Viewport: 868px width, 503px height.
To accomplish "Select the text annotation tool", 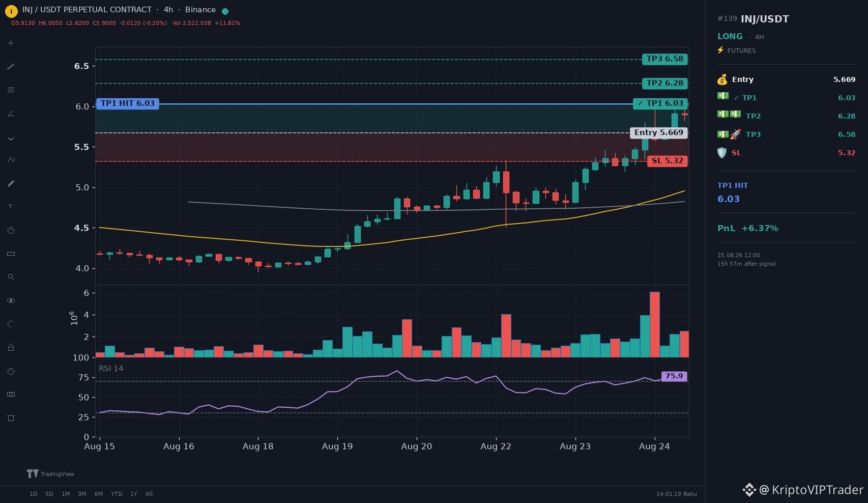I will 11,207.
